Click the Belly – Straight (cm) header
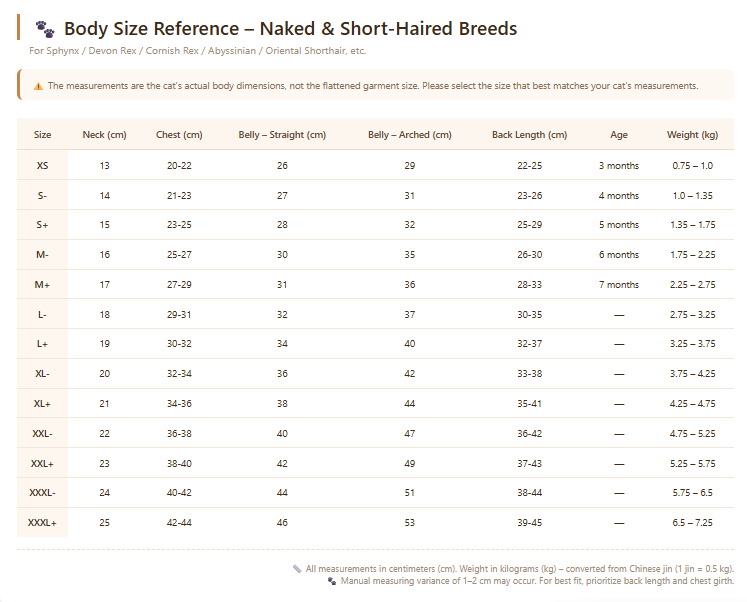Screen dimensions: 747x602 pyautogui.click(x=282, y=135)
